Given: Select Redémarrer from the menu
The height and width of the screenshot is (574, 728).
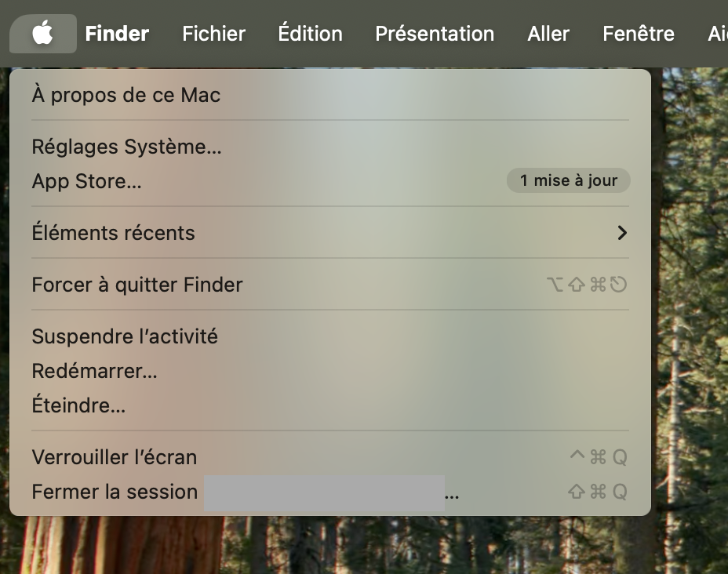Looking at the screenshot, I should coord(94,371).
